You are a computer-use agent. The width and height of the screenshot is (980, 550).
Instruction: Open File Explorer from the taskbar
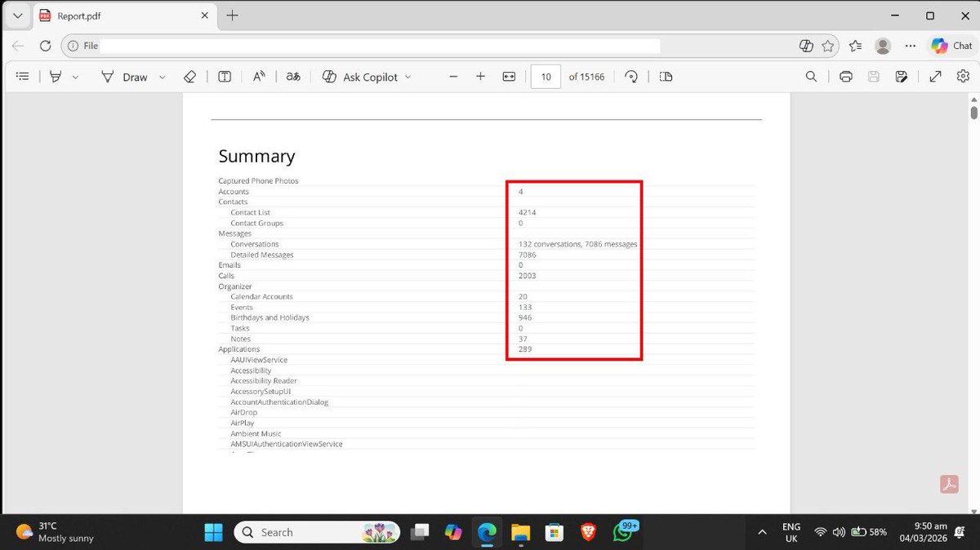click(520, 532)
